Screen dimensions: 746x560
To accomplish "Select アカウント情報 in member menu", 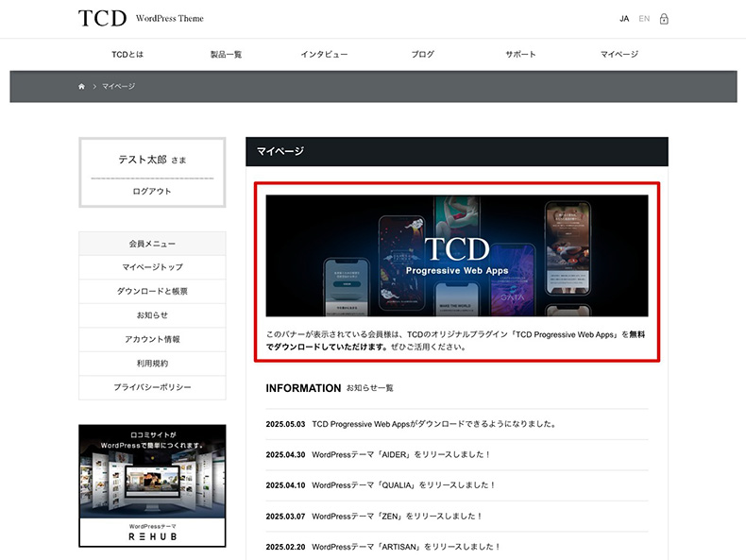I will [152, 339].
